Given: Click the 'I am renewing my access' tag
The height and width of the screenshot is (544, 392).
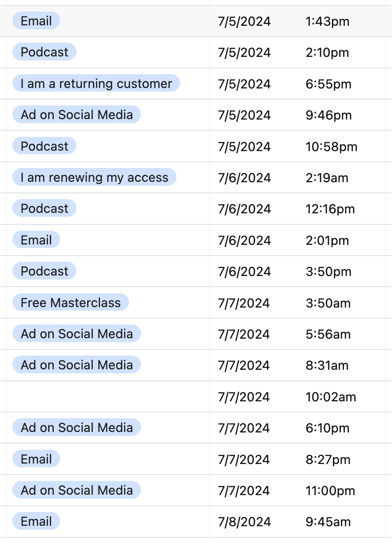Looking at the screenshot, I should coord(94,177).
